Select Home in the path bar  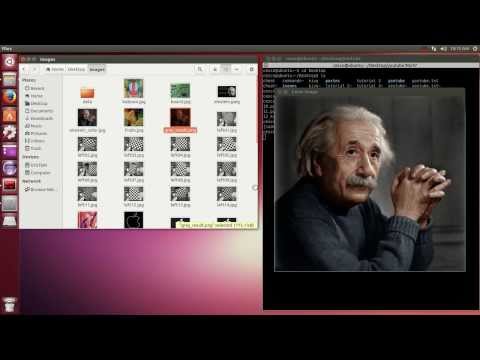[55, 69]
